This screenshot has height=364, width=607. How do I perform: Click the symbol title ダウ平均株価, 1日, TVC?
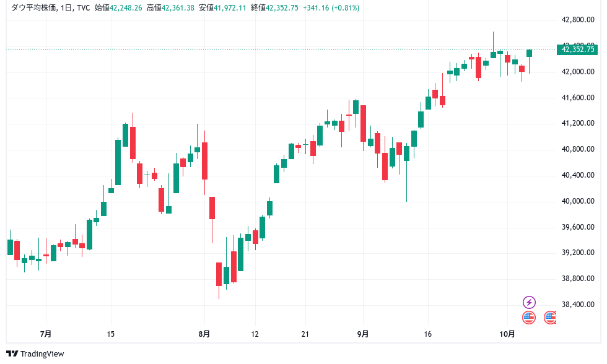50,7
